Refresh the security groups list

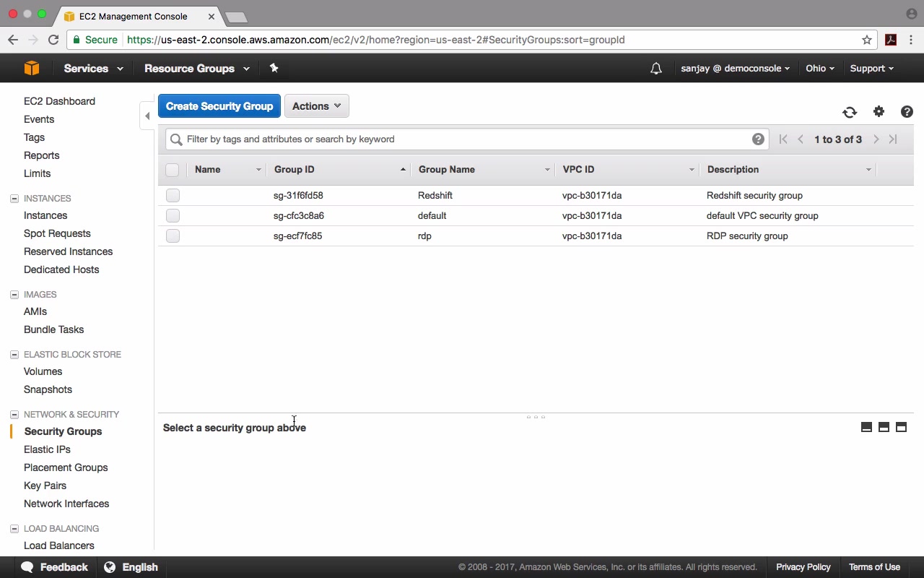(850, 112)
